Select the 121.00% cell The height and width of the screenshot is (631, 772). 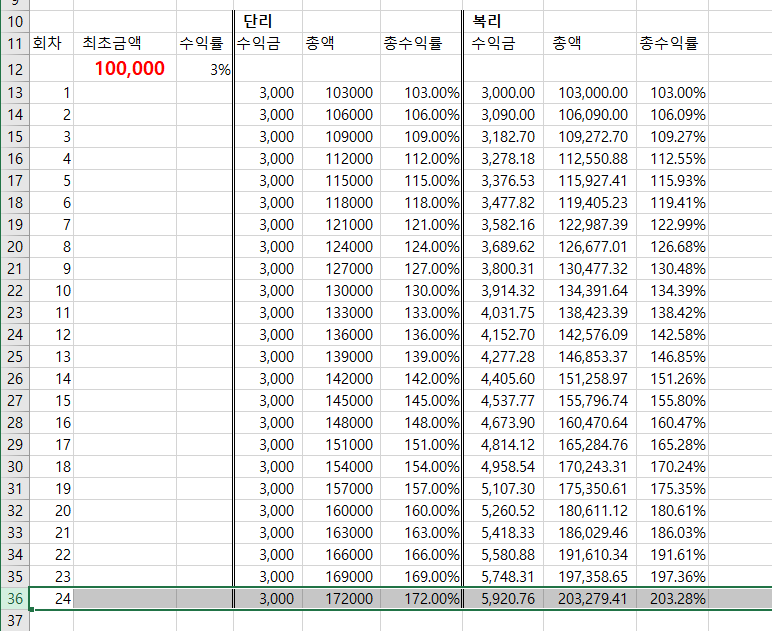(x=421, y=224)
